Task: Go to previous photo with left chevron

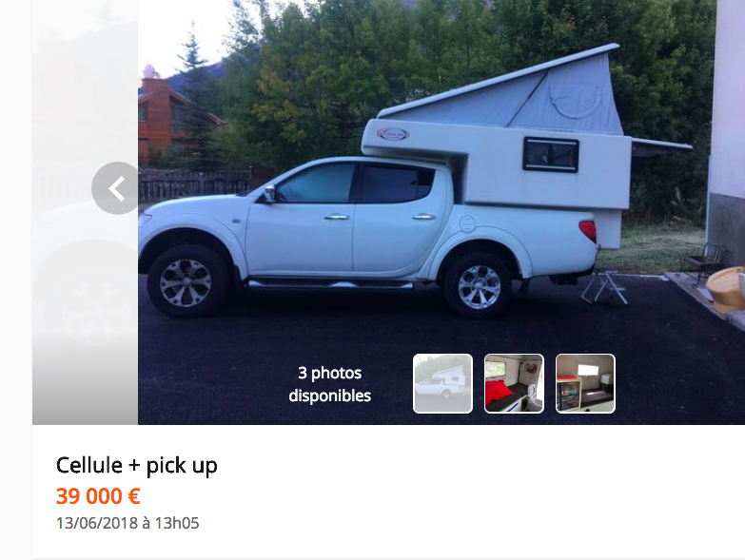Action: 116,188
